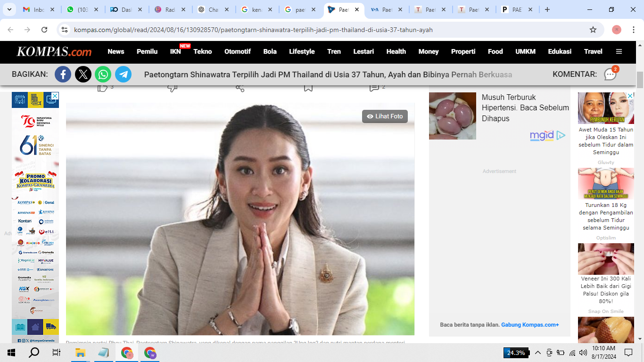The height and width of the screenshot is (362, 644).
Task: Open the tab search dropdown arrow
Action: (x=9, y=9)
